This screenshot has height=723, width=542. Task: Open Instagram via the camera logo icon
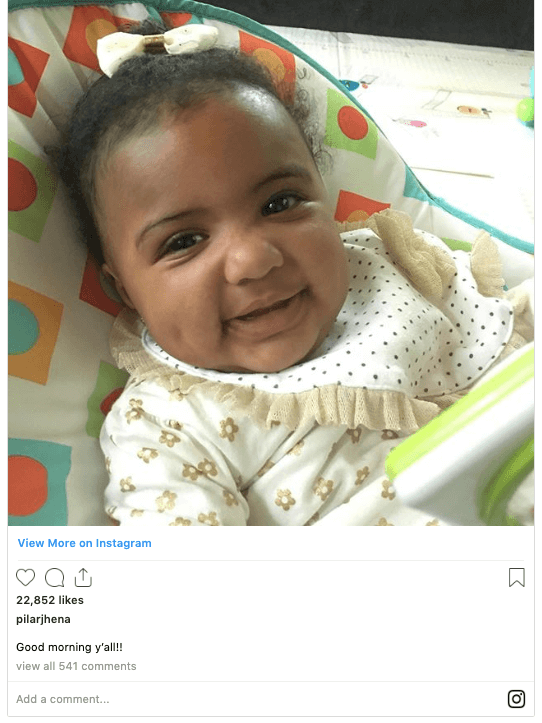(516, 699)
